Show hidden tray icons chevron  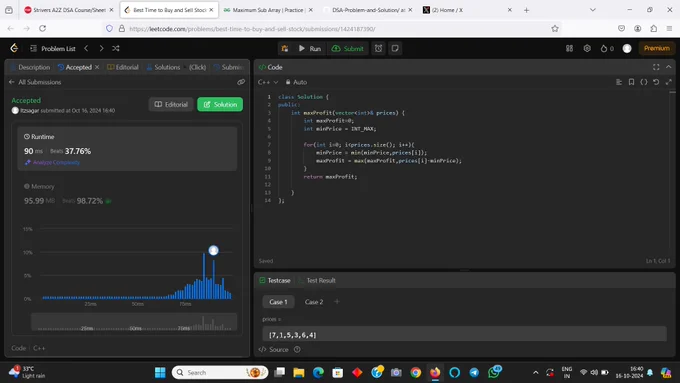[x=536, y=373]
